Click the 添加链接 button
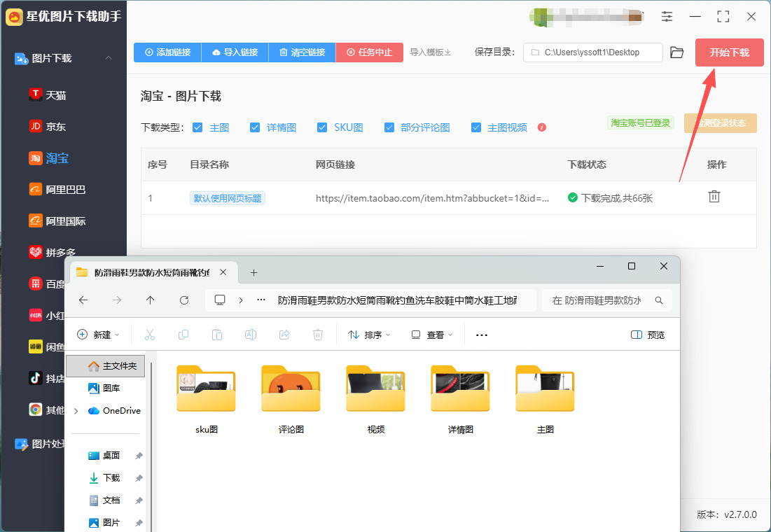The width and height of the screenshot is (771, 532). [x=167, y=52]
